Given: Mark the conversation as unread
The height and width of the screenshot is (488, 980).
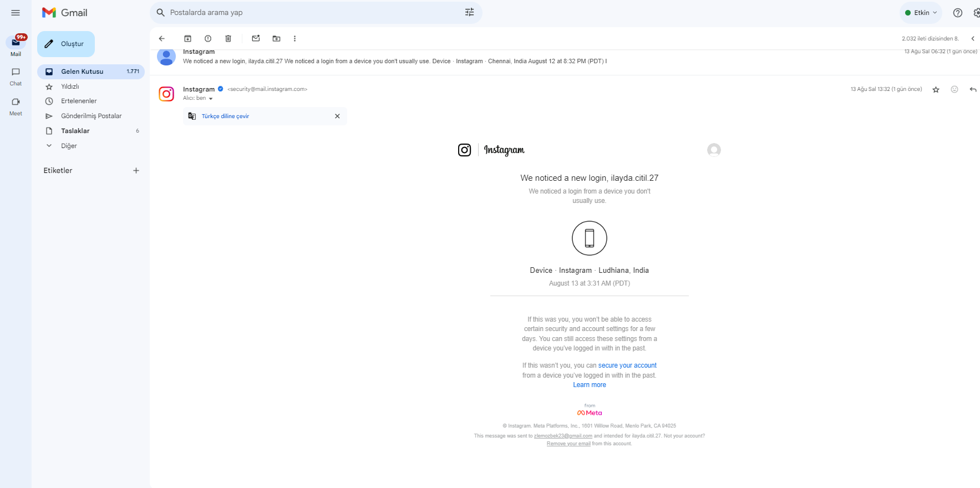Looking at the screenshot, I should (256, 39).
